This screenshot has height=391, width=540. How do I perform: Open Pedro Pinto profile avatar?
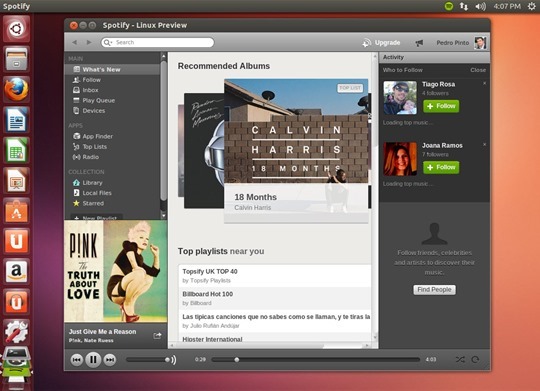[x=480, y=43]
